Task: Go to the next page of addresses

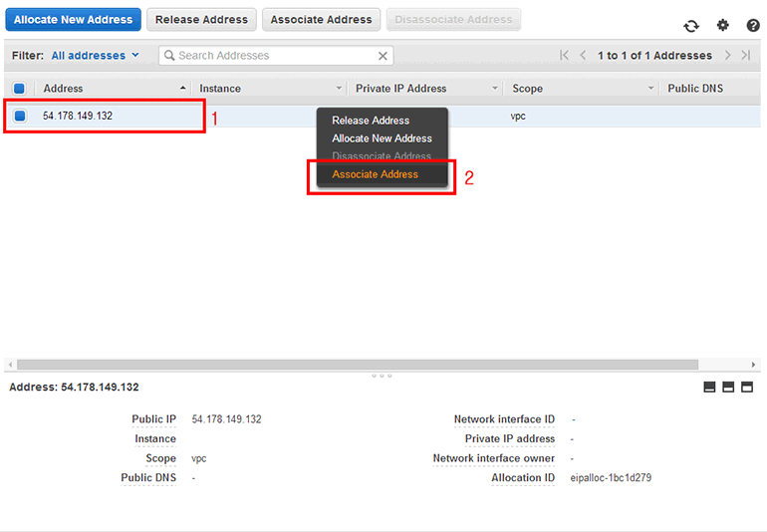Action: (728, 56)
